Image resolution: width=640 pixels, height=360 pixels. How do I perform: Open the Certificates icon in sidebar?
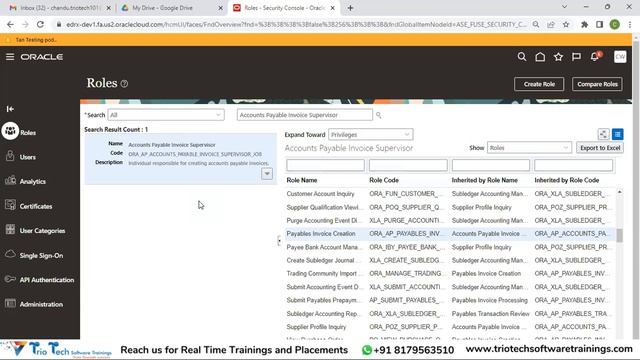10,205
